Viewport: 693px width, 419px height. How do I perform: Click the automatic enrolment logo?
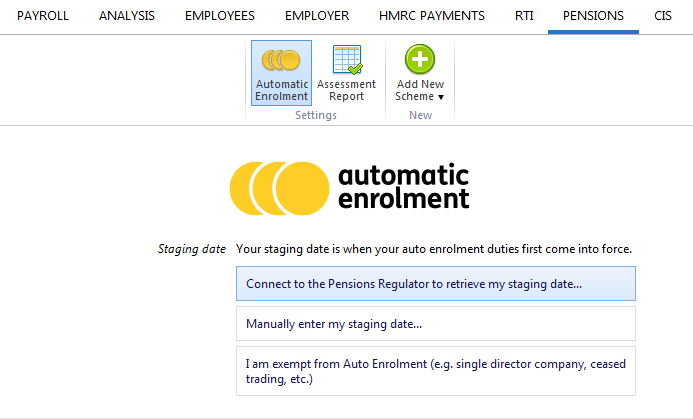(x=349, y=188)
